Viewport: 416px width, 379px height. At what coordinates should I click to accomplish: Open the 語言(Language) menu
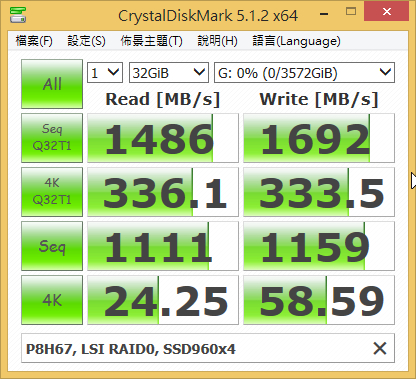(x=296, y=41)
